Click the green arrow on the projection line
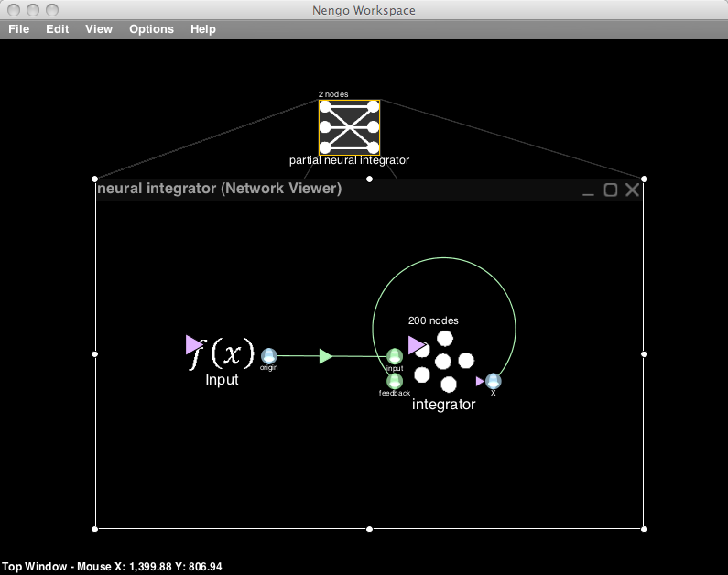 [326, 356]
